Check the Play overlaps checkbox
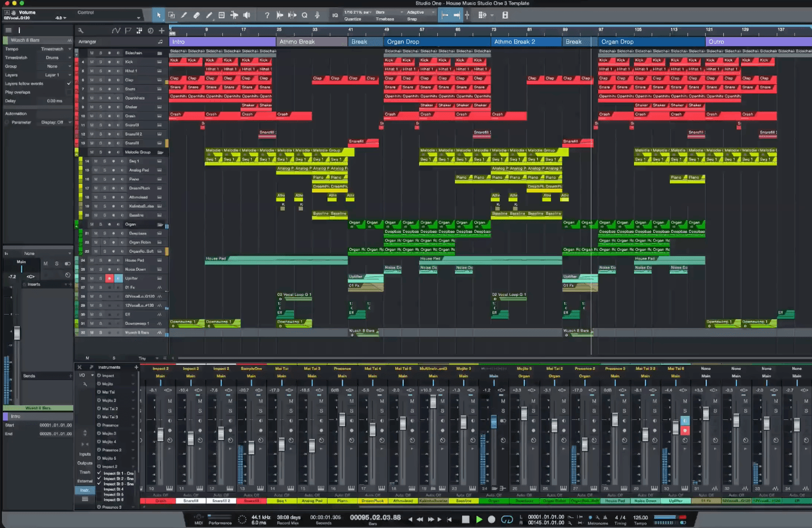The width and height of the screenshot is (812, 528). click(x=69, y=92)
